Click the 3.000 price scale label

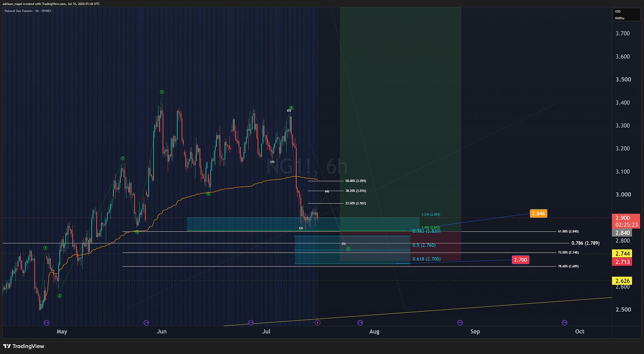point(623,195)
